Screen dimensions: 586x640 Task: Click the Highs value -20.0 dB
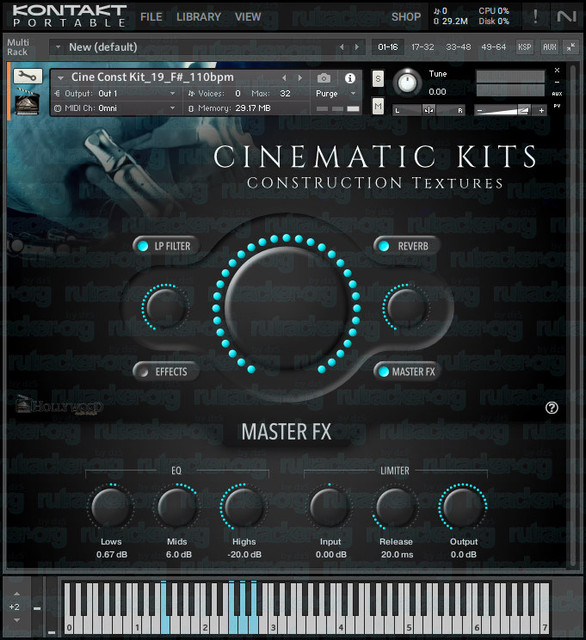click(244, 554)
